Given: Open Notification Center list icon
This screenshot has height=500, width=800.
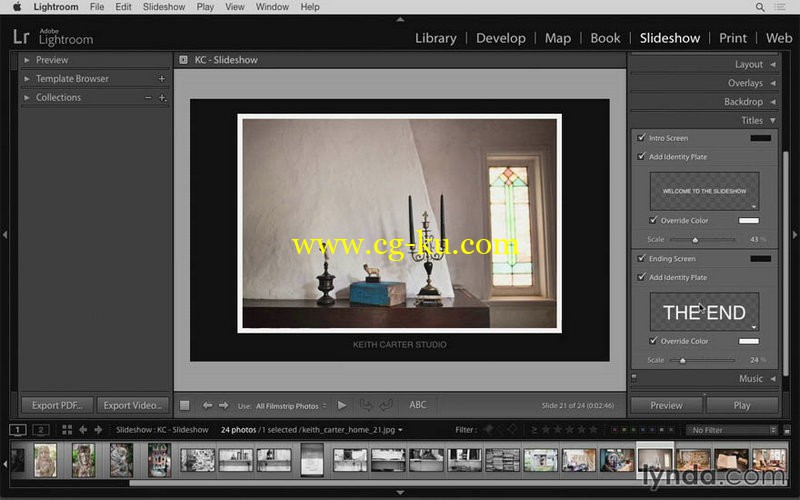Looking at the screenshot, I should point(780,7).
